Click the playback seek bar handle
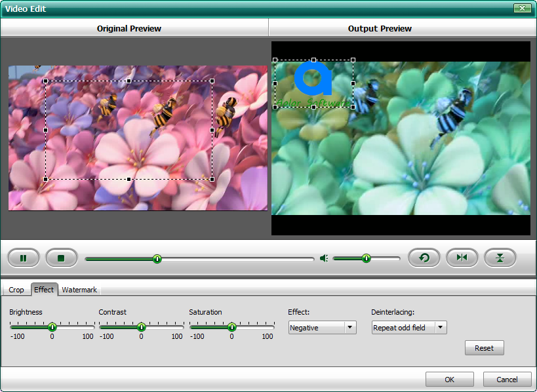 157,259
